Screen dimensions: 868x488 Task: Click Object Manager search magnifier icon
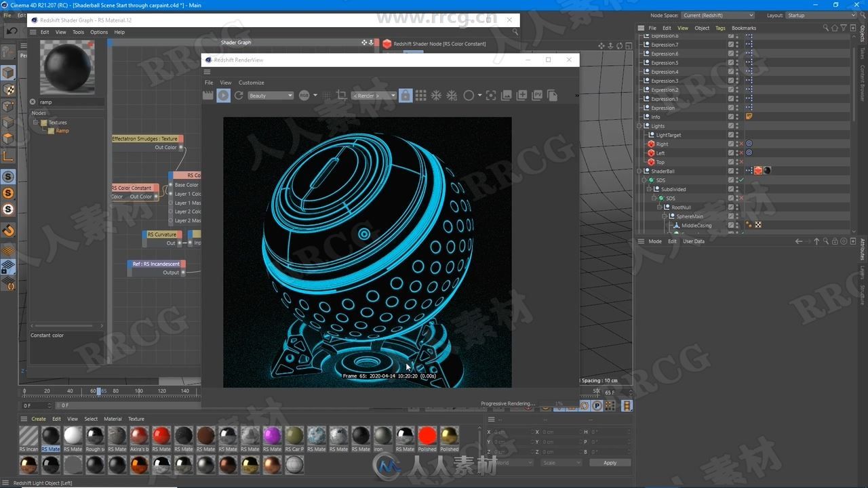[x=825, y=28]
